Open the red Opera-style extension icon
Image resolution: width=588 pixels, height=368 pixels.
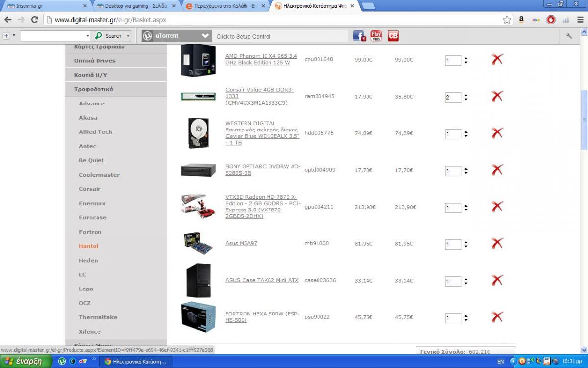point(551,20)
